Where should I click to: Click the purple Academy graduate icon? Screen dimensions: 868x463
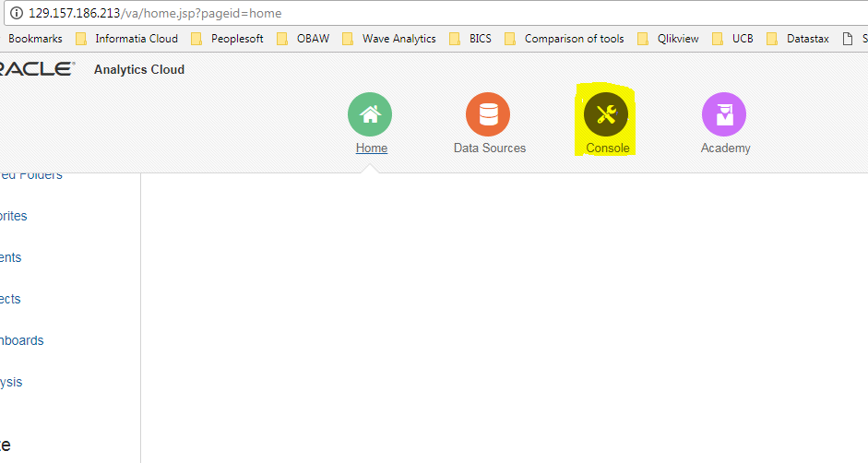click(x=724, y=114)
